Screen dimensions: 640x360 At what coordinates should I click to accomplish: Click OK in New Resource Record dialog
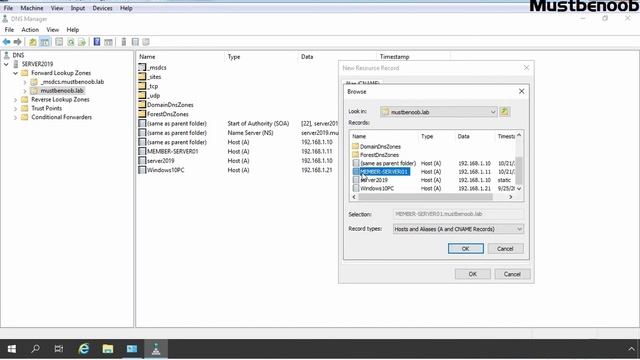(473, 274)
